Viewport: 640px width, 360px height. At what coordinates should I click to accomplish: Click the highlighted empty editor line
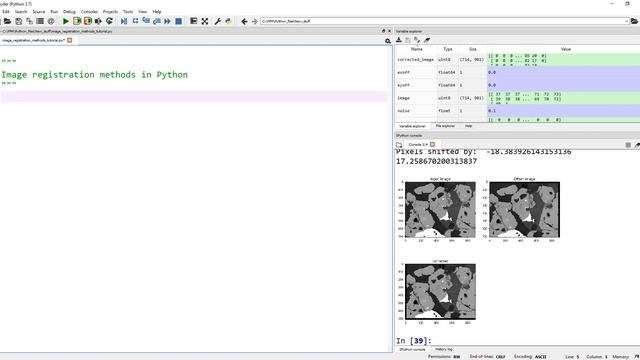pyautogui.click(x=193, y=97)
